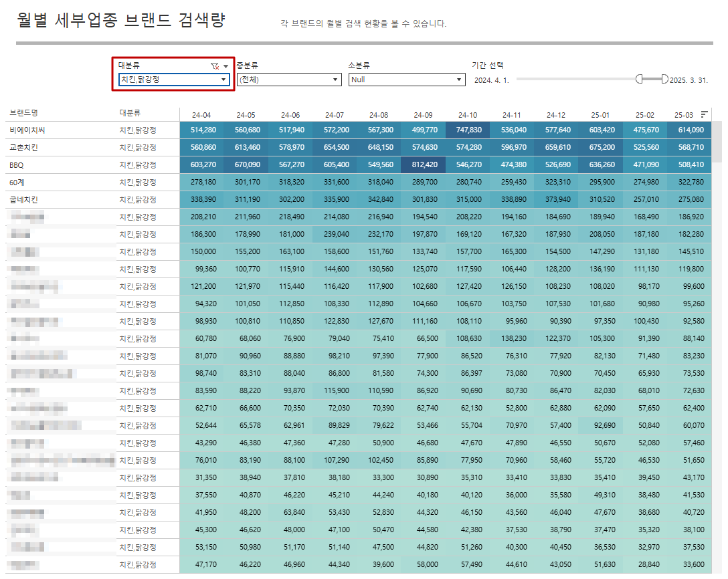Select the 24-07 column header
This screenshot has width=728, height=579.
pos(335,115)
